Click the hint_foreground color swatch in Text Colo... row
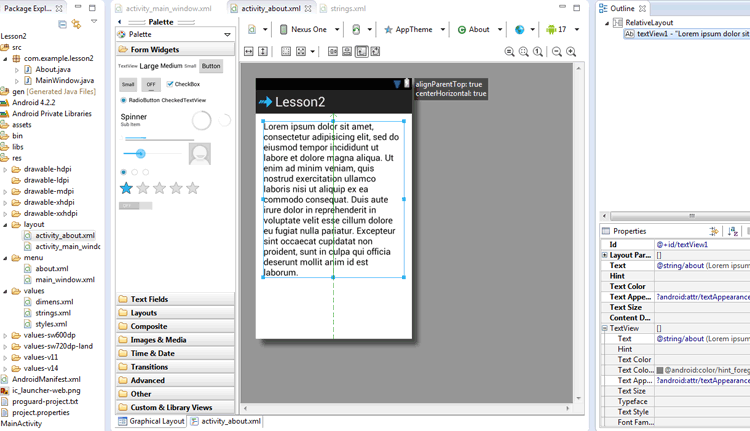This screenshot has height=431, width=750. tap(660, 370)
